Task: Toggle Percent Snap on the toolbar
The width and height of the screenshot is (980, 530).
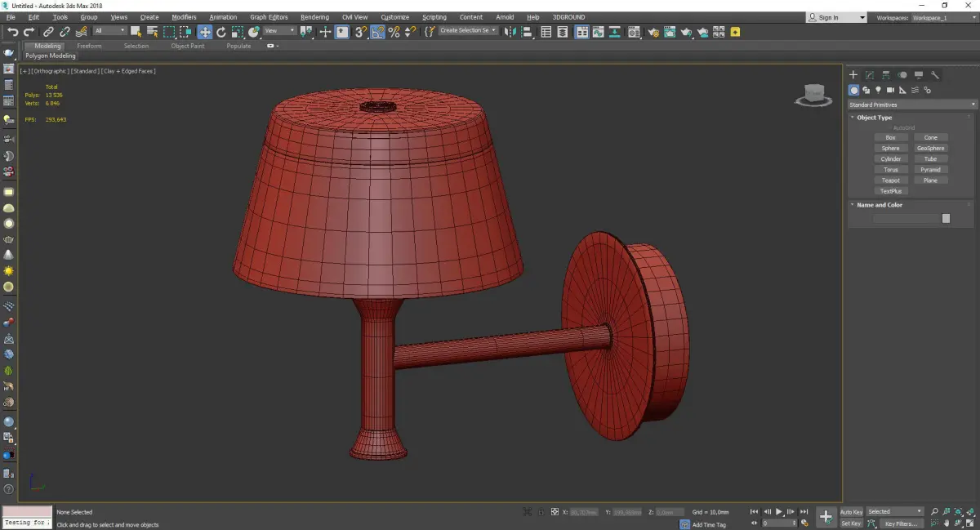Action: tap(394, 32)
